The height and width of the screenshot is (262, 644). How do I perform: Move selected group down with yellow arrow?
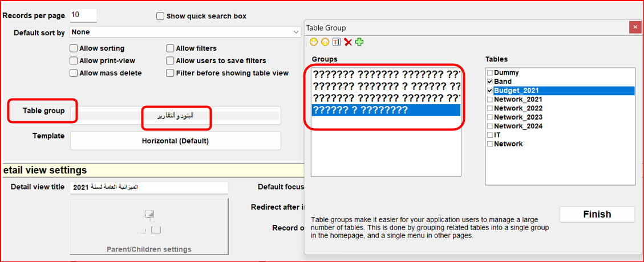tap(314, 42)
